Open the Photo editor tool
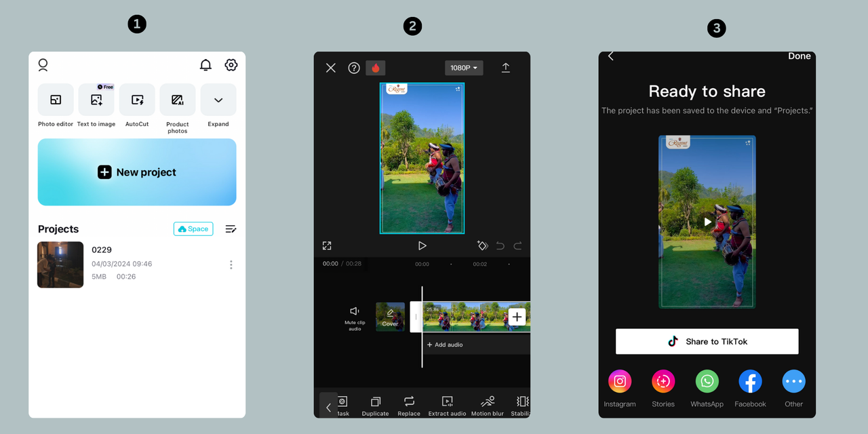Screen dimensions: 868x434 (56, 100)
